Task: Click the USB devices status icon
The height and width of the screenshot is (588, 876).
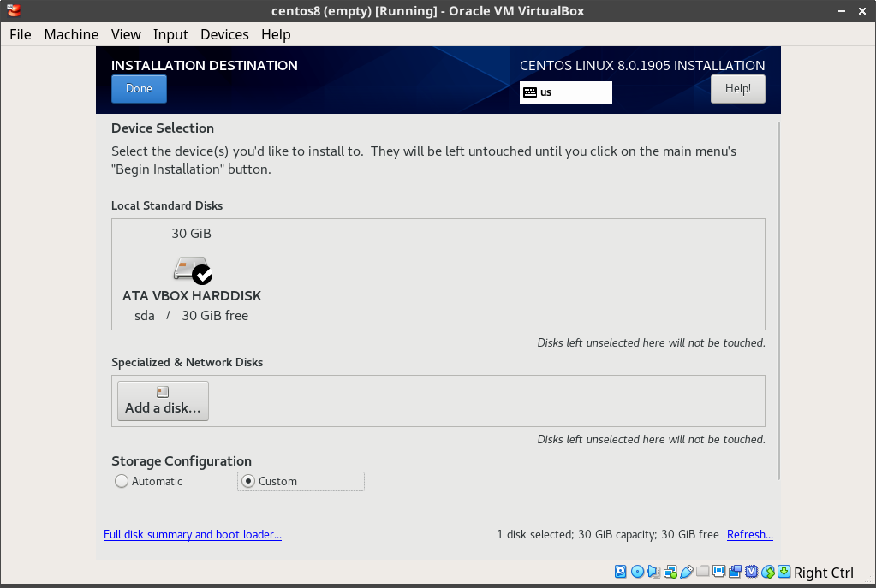Action: [x=686, y=571]
